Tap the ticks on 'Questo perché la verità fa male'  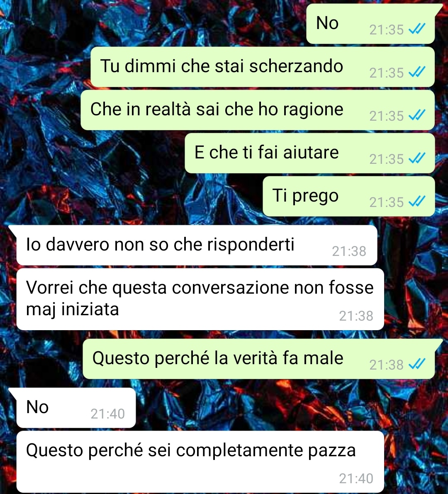point(417,365)
